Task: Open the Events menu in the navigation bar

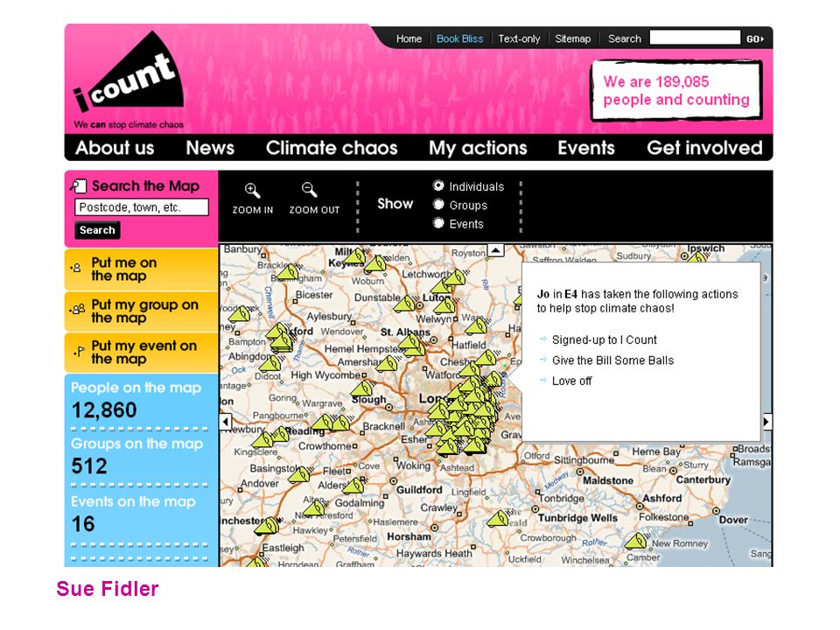Action: 586,148
